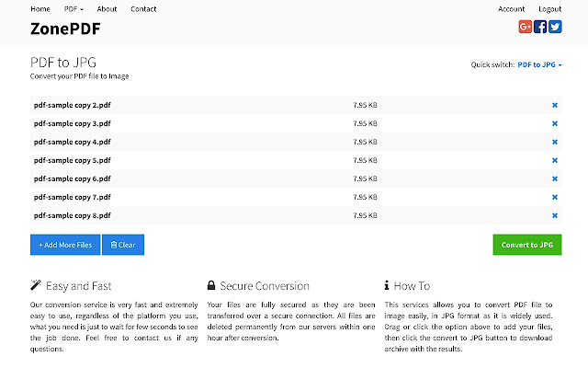Remove pdf-sample copy 5.pdf with its X
This screenshot has height=368, width=588.
(555, 160)
